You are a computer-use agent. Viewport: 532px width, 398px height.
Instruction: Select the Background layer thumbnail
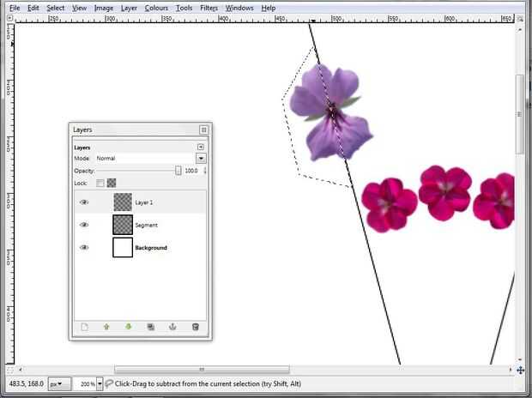tap(123, 247)
